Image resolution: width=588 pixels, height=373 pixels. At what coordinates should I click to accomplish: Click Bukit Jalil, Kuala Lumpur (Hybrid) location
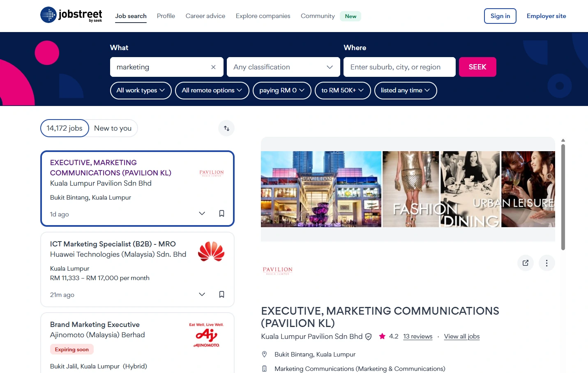tap(99, 366)
